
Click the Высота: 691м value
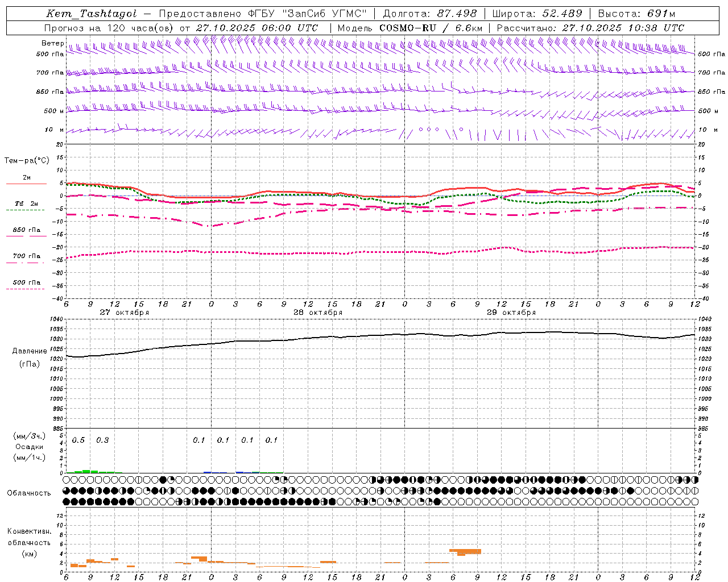tap(636, 14)
